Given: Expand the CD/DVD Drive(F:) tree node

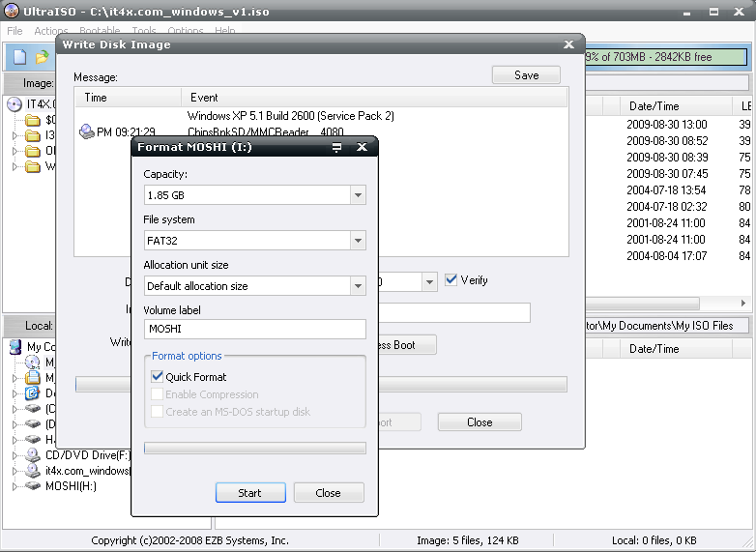Looking at the screenshot, I should point(15,455).
